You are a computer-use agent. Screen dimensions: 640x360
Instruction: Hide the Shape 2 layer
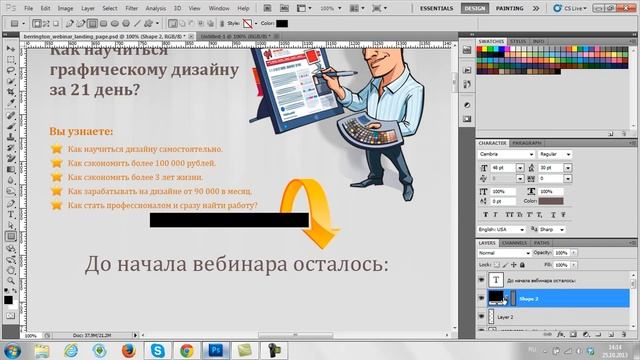click(x=481, y=298)
